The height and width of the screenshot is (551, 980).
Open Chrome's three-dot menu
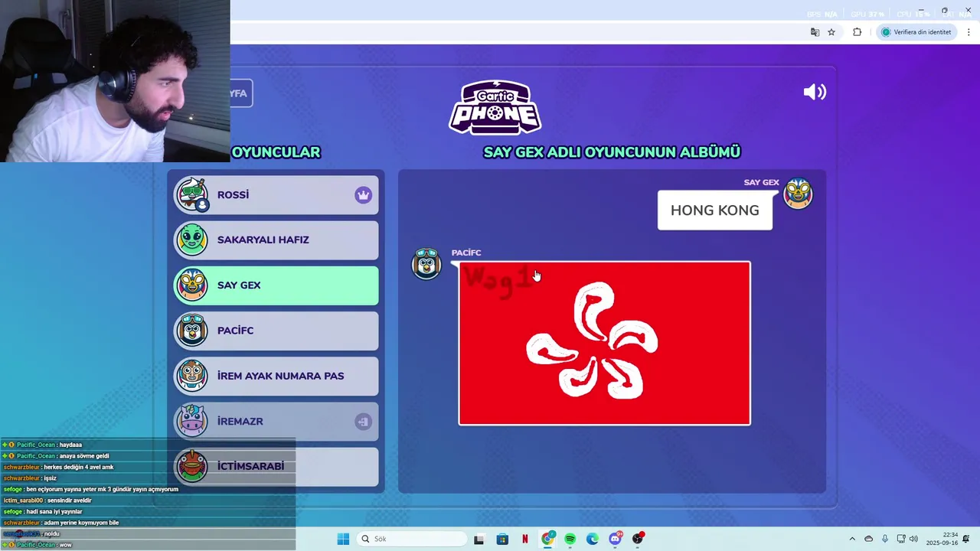(969, 32)
